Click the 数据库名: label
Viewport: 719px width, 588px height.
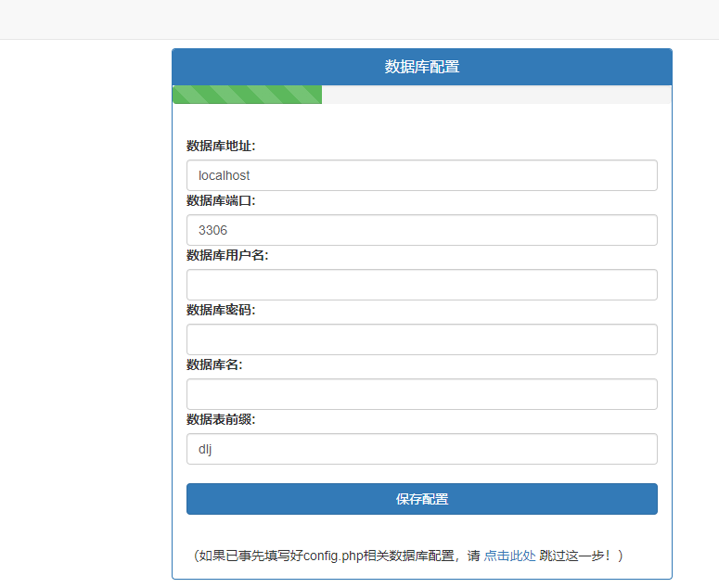[x=214, y=364]
